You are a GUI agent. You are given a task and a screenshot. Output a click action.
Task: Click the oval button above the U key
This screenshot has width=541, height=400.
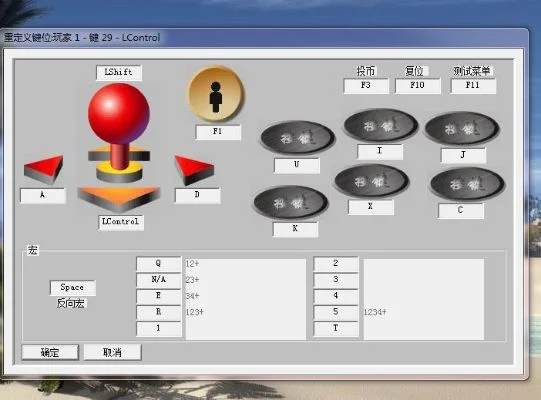point(297,137)
